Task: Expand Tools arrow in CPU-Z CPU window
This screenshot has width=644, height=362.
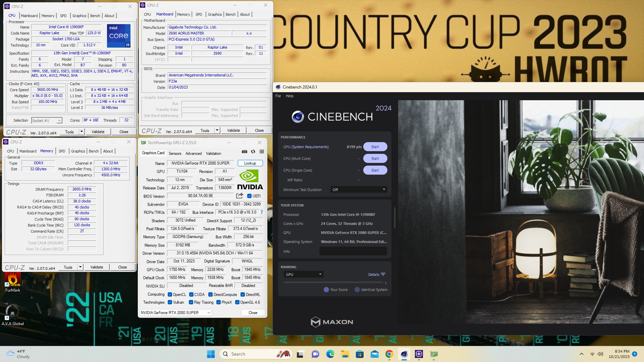Action: coord(82,132)
